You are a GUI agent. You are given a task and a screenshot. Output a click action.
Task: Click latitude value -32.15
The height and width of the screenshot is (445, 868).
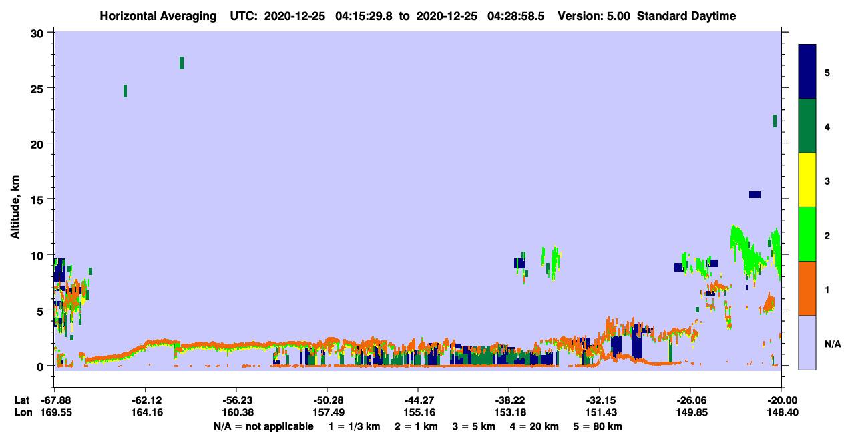[600, 400]
